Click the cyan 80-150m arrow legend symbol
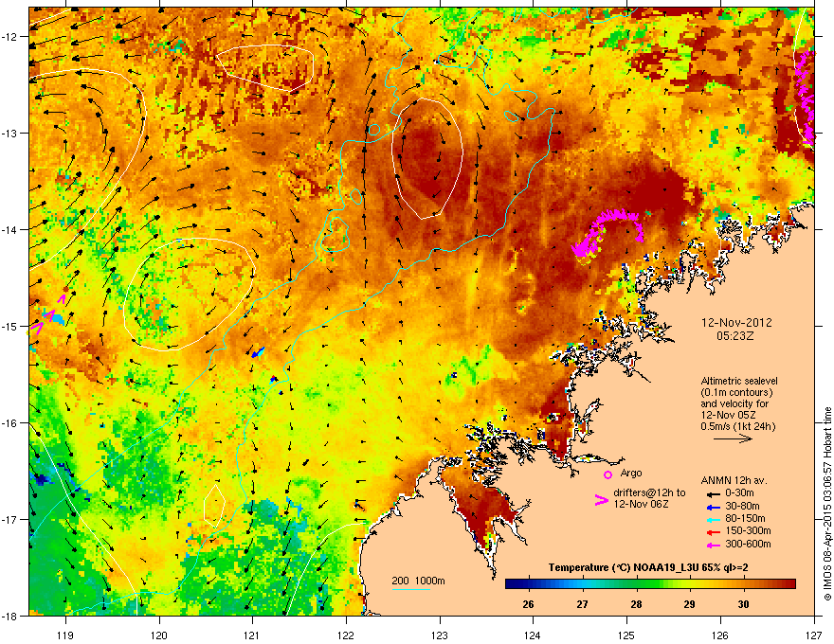 click(x=712, y=519)
